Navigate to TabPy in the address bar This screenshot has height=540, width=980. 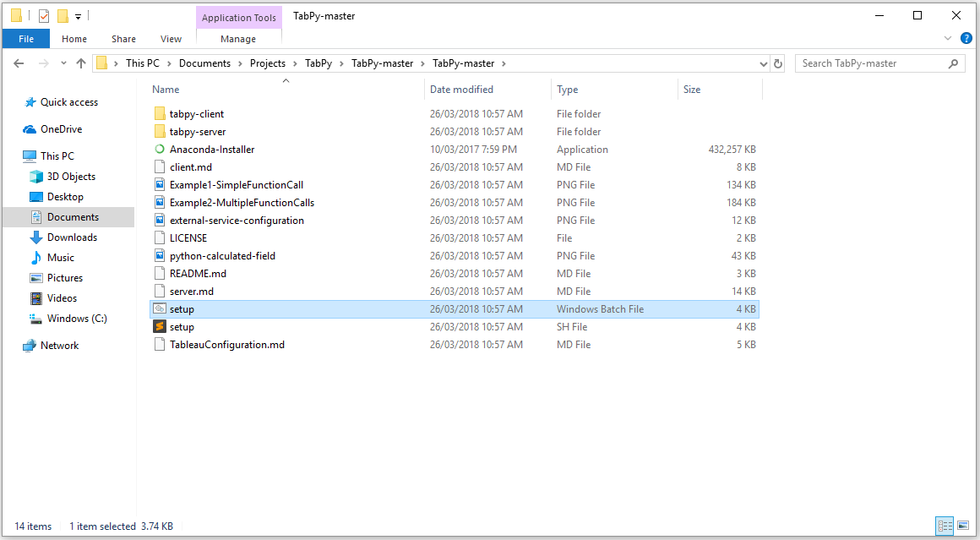(318, 63)
